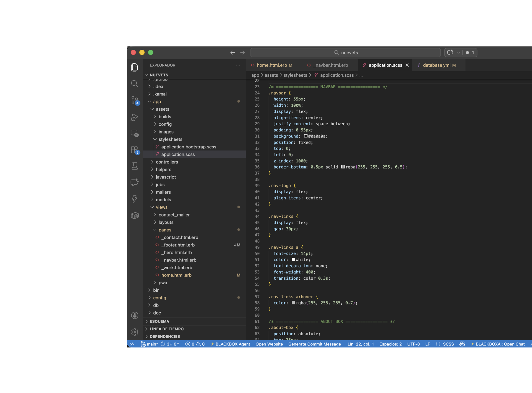Open the Search view in the sidebar

point(135,84)
